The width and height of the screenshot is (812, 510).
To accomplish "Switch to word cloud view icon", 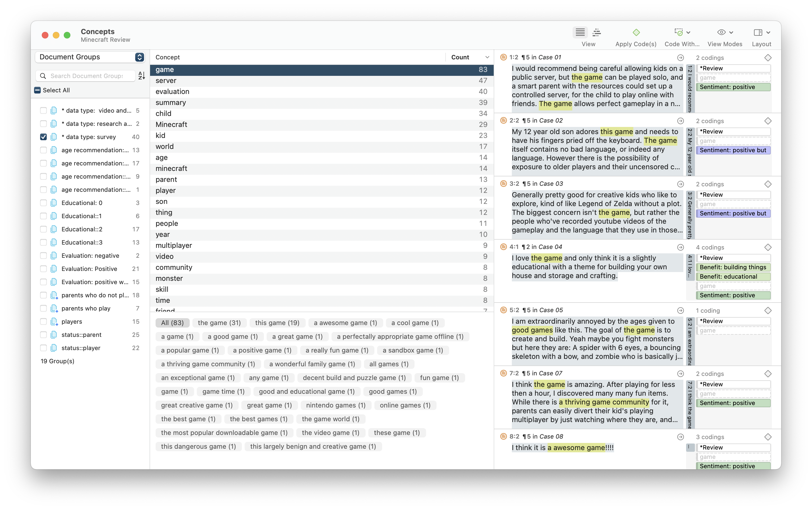I will click(x=596, y=32).
